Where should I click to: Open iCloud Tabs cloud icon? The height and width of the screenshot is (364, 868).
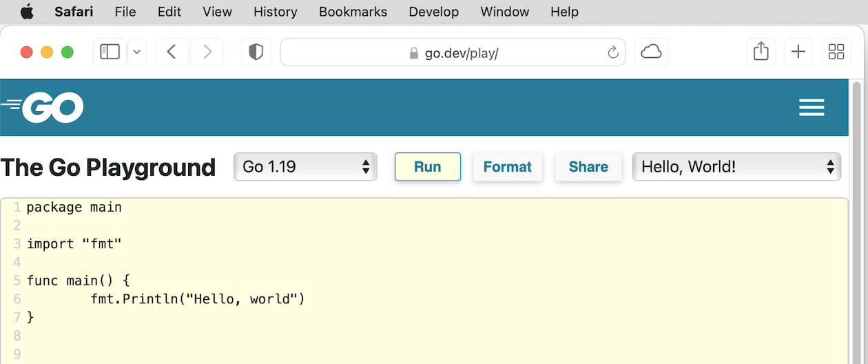pos(651,52)
